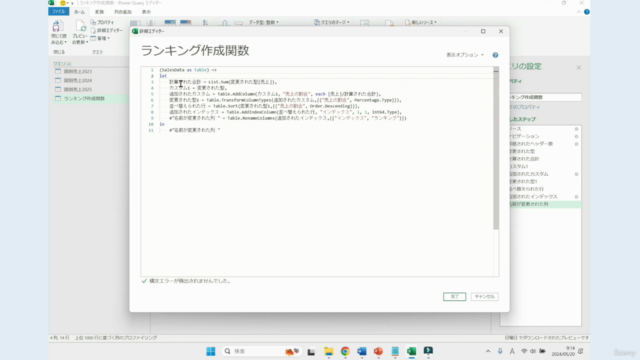The image size is (640, 360).
Task: Click the query name field in settings pane
Action: (545, 97)
